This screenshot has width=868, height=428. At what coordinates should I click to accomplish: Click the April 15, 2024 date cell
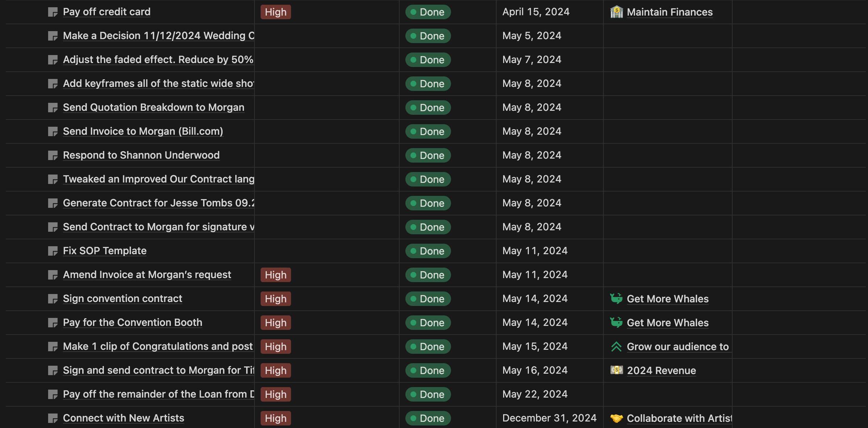coord(536,12)
